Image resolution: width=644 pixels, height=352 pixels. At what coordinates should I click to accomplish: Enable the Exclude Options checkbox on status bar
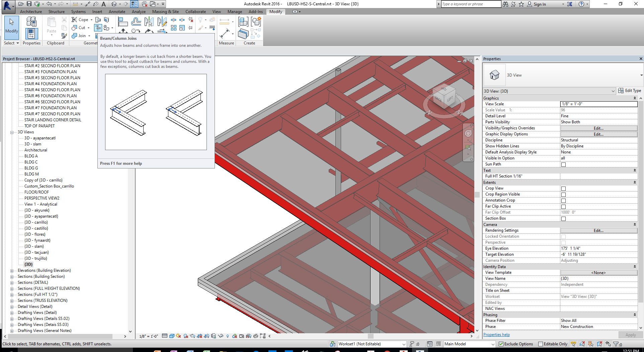(501, 344)
